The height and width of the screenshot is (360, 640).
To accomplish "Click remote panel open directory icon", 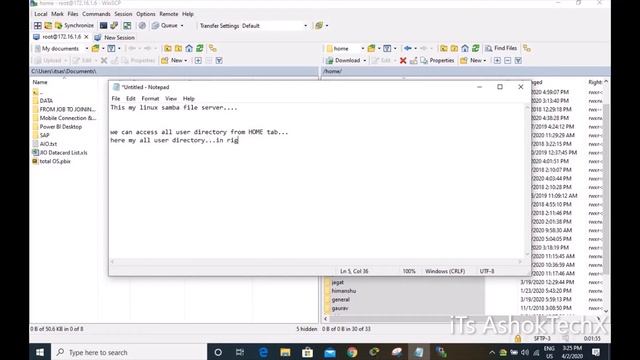I will pos(371,48).
